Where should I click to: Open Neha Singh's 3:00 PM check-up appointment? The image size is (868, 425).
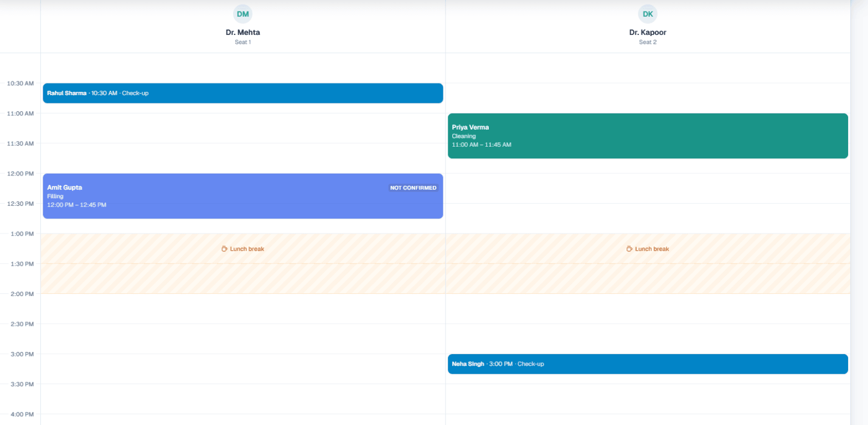[648, 364]
